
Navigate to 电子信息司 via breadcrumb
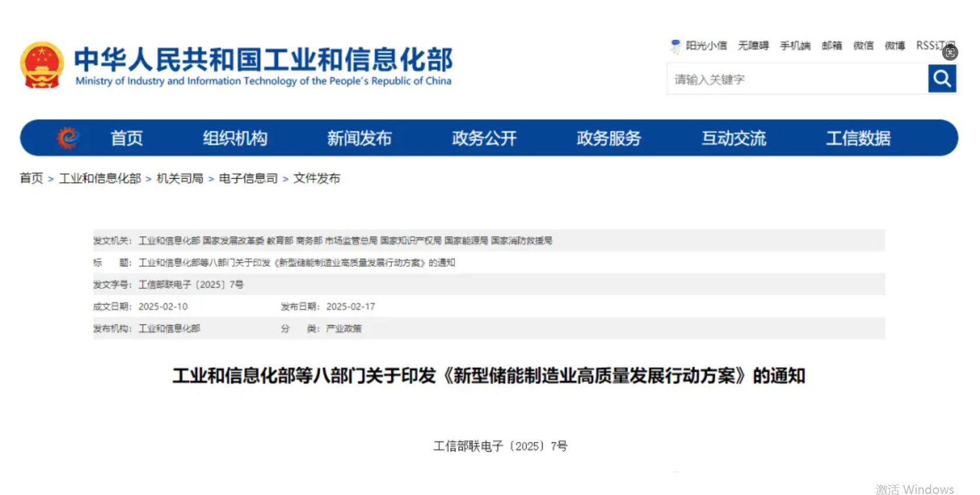[248, 179]
